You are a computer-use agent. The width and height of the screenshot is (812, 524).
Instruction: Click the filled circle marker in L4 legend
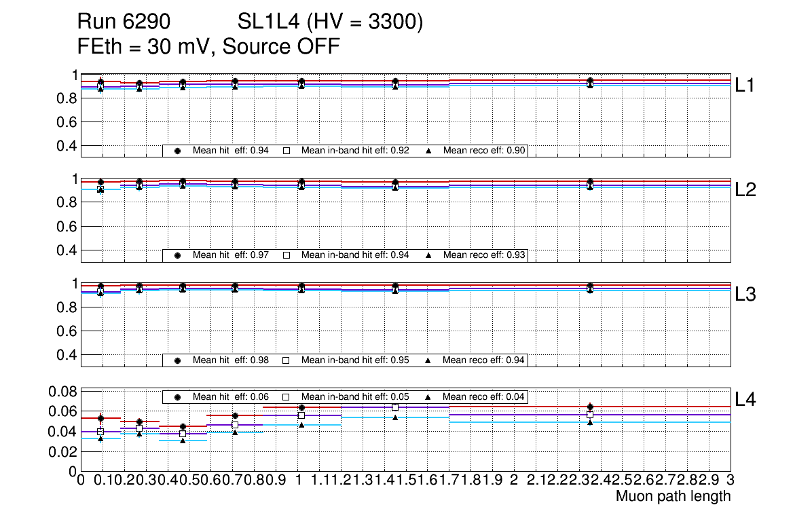pos(178,396)
